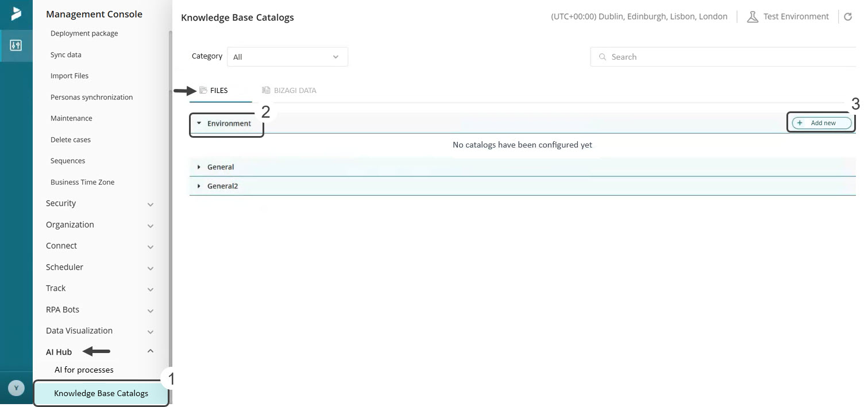This screenshot has height=407, width=868.
Task: Click the Add new button
Action: [x=821, y=122]
